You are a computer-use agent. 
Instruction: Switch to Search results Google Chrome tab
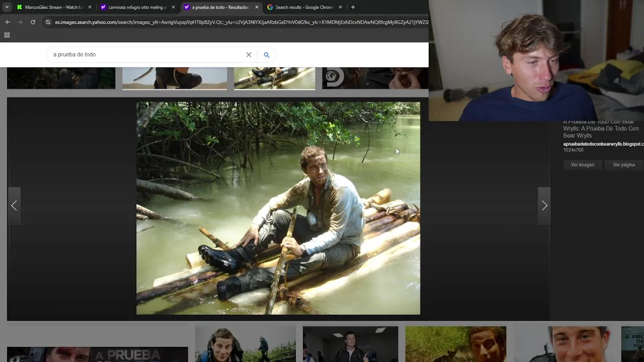(304, 7)
